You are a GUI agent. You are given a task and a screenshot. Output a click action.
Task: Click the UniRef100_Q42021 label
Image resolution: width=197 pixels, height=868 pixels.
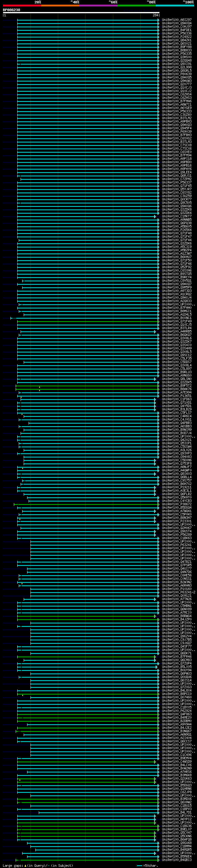176,440
